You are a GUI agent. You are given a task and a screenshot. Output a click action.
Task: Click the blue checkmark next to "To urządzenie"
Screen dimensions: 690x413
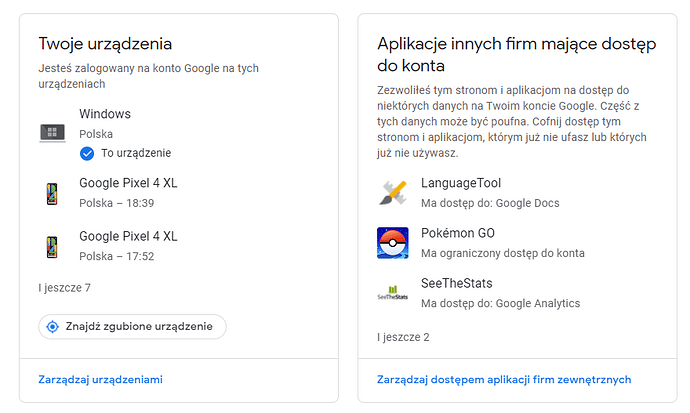click(x=87, y=153)
